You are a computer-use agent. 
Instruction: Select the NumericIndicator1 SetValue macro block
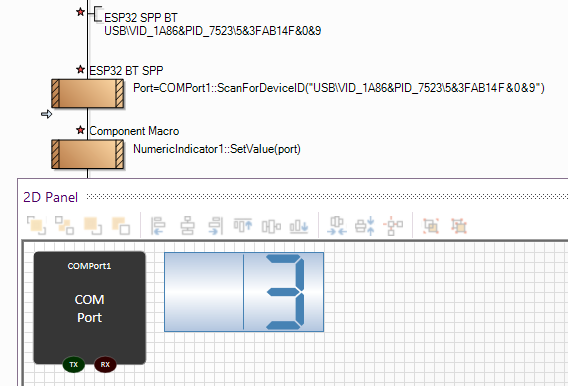tap(87, 154)
